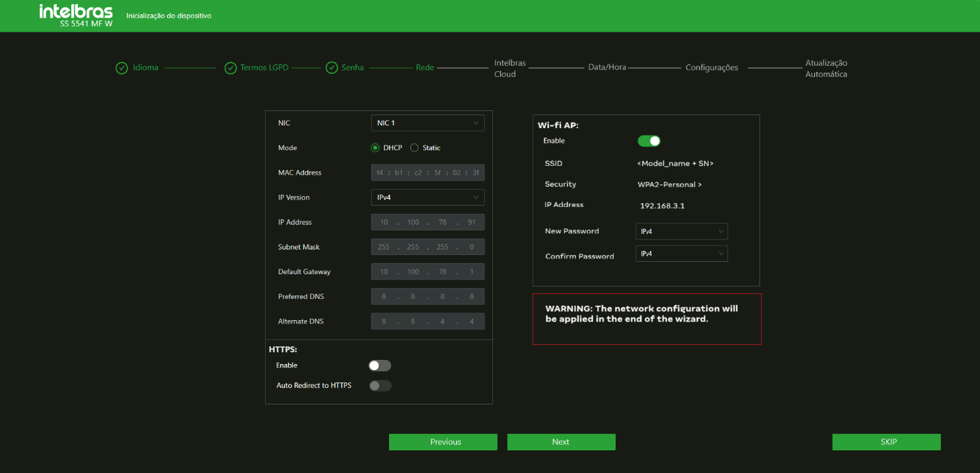Click the Termos LGPD checkmark icon

point(231,68)
